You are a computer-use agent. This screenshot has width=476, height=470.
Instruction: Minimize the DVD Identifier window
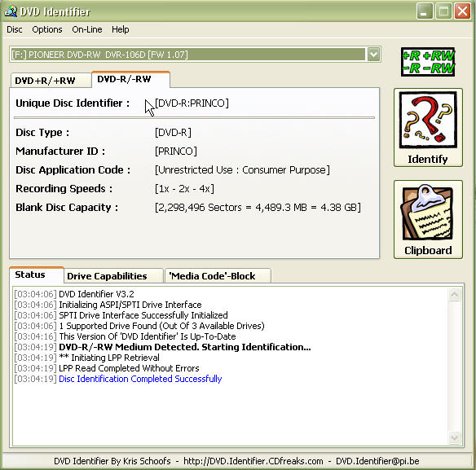[x=425, y=11]
